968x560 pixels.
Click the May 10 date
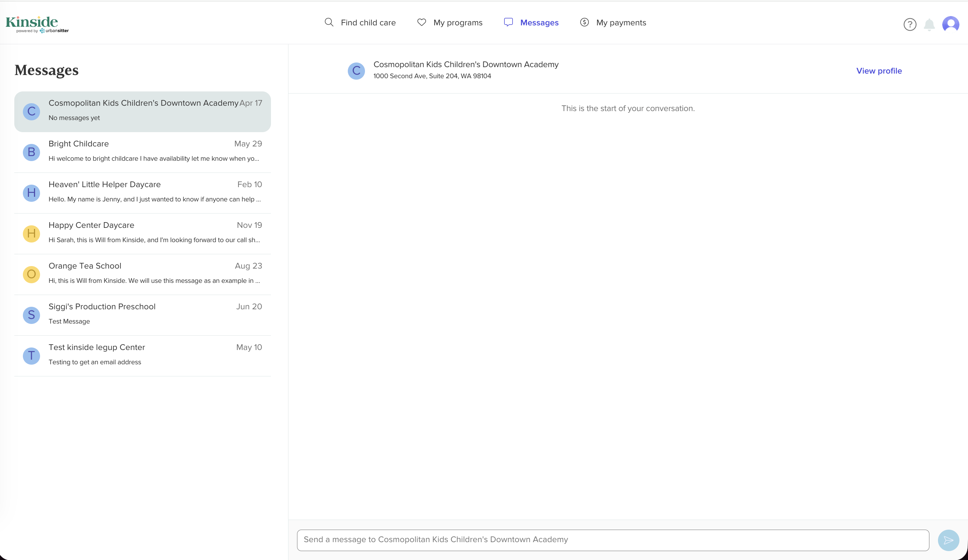point(249,347)
